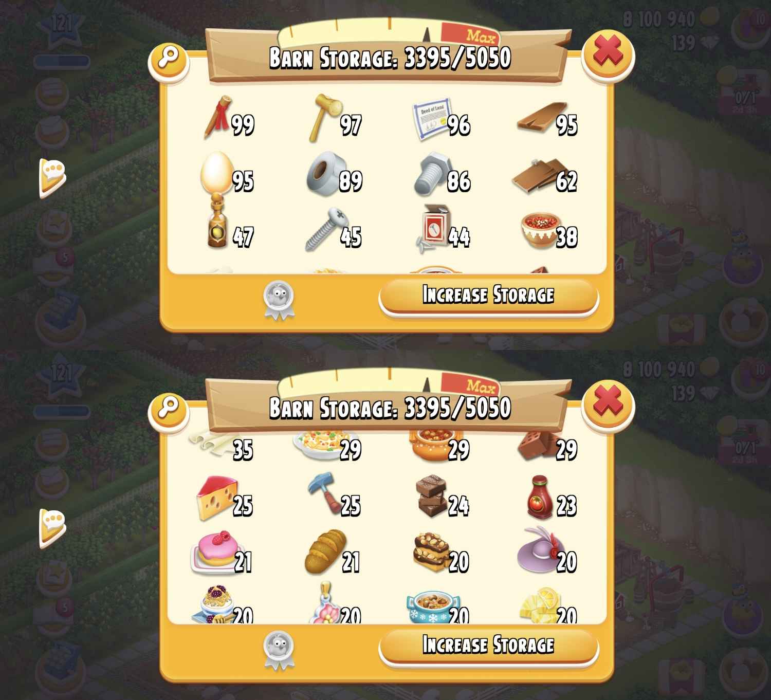The height and width of the screenshot is (700, 771).
Task: Click the lower Increase Storage button
Action: (488, 646)
